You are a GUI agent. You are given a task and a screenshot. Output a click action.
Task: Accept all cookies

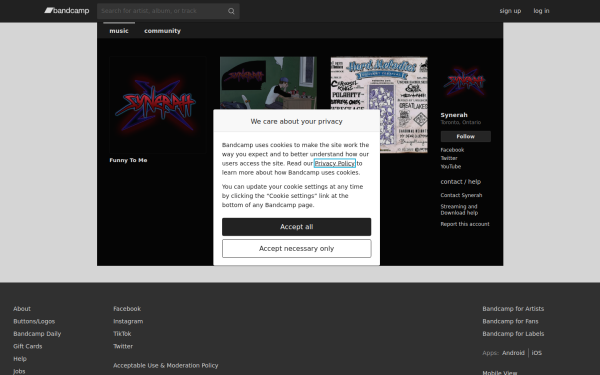coord(297,227)
